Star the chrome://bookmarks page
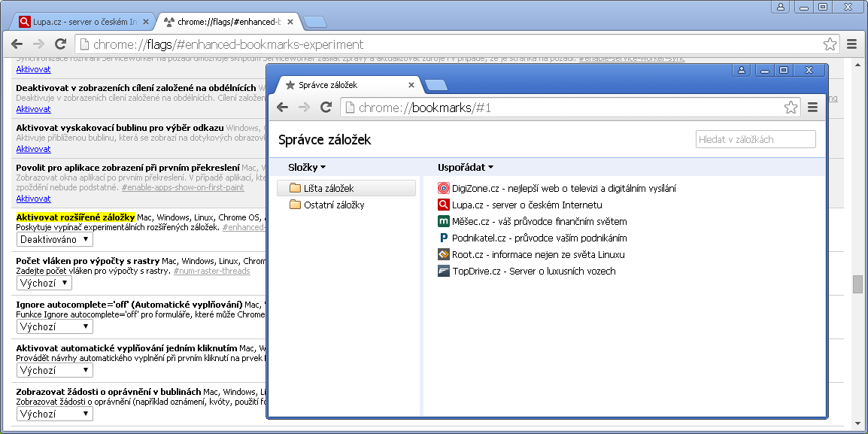This screenshot has width=868, height=434. 791,108
